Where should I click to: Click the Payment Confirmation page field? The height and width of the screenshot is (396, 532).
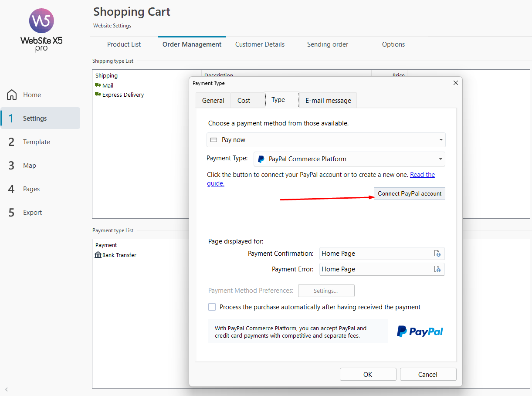375,254
